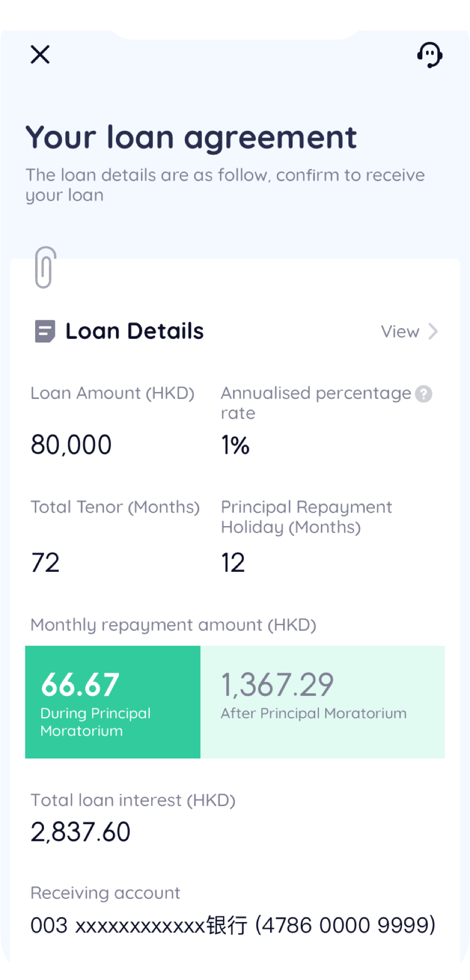Image resolution: width=470 pixels, height=980 pixels.
Task: Tap the total loan interest 2,837.60
Action: (x=81, y=832)
